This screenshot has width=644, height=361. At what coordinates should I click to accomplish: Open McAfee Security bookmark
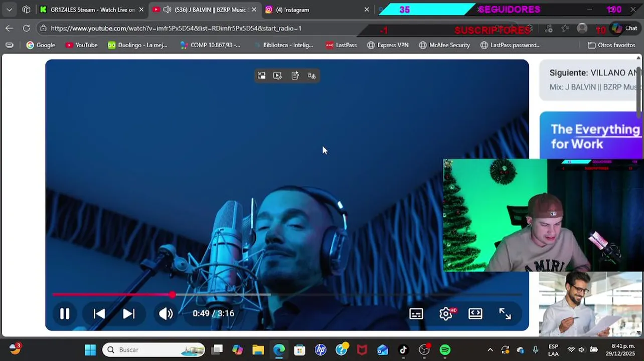[x=444, y=45]
